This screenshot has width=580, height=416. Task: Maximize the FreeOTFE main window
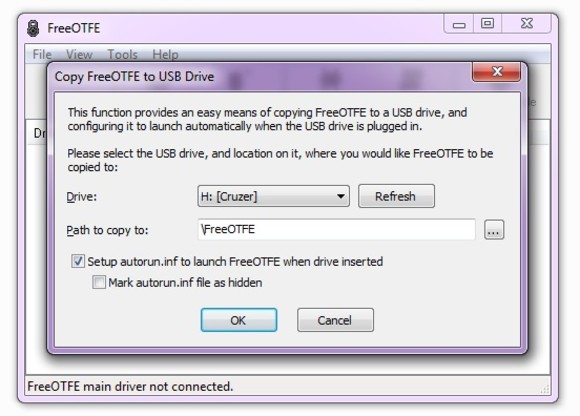click(x=487, y=24)
